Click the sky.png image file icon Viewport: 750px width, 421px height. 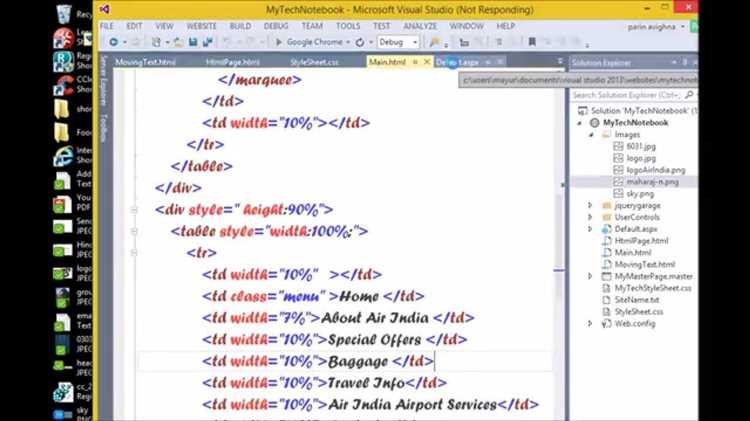[x=618, y=193]
